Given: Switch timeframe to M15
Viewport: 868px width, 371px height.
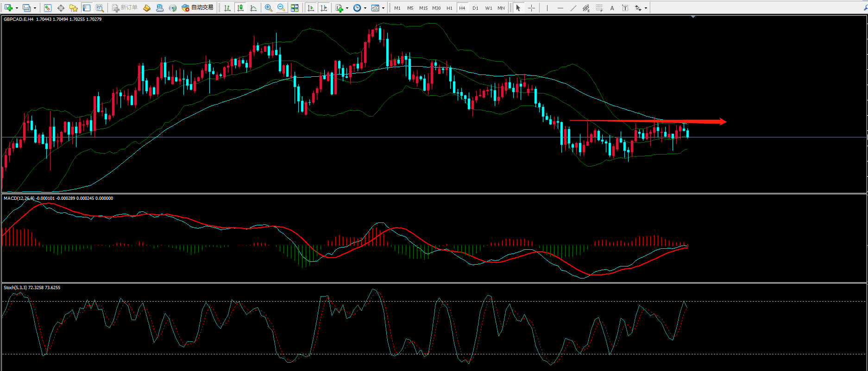Looking at the screenshot, I should point(423,8).
